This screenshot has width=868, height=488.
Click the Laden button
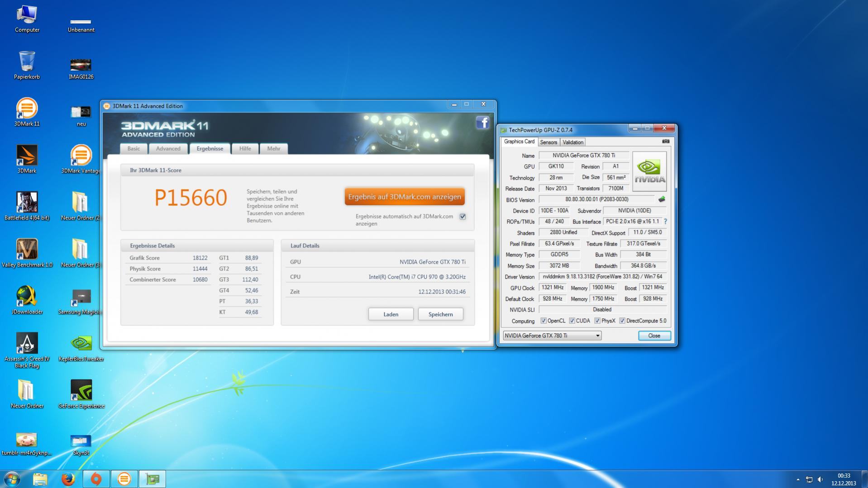pos(391,314)
